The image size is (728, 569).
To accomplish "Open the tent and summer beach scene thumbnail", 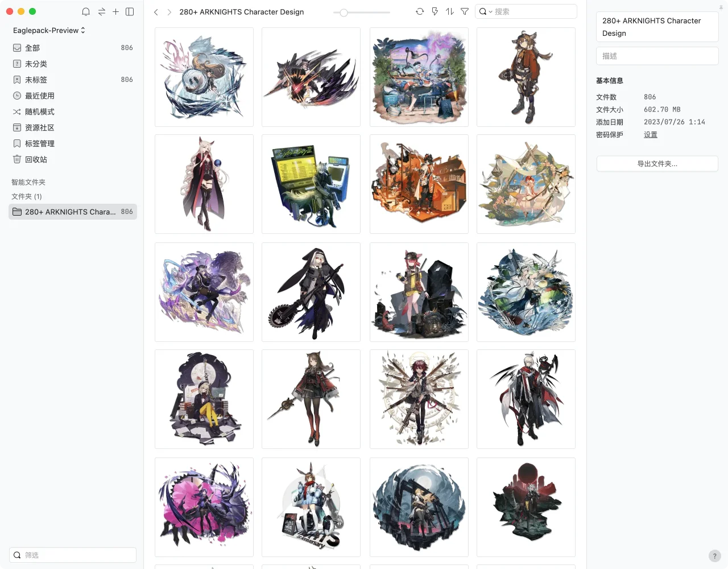I will 526,184.
